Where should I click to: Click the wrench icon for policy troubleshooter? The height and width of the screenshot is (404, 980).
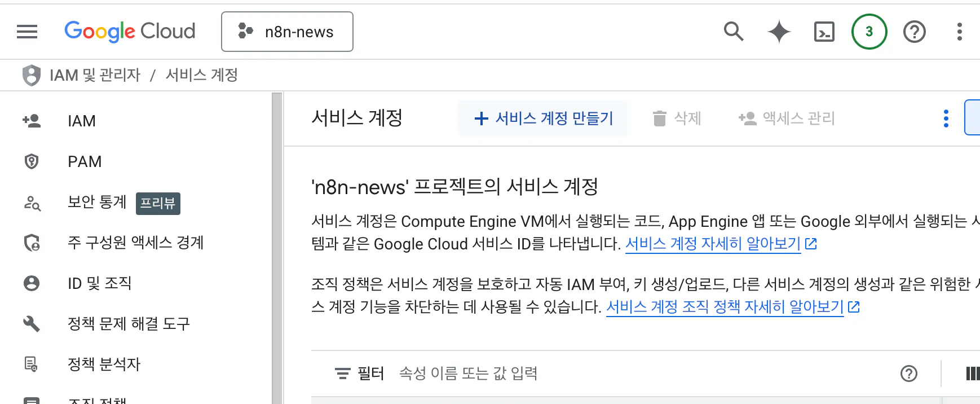[32, 324]
